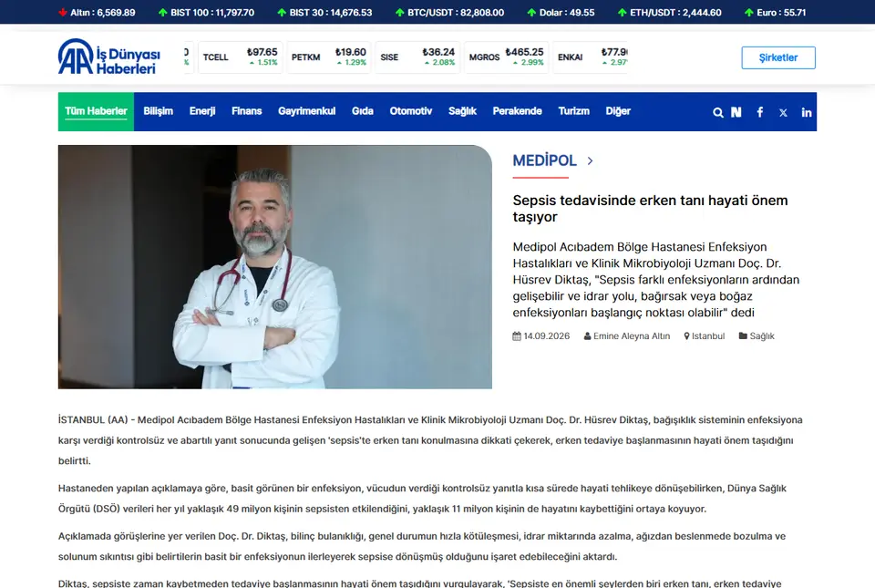Screen dimensions: 875x588
Task: Open the Gıda menu item
Action: tap(362, 111)
